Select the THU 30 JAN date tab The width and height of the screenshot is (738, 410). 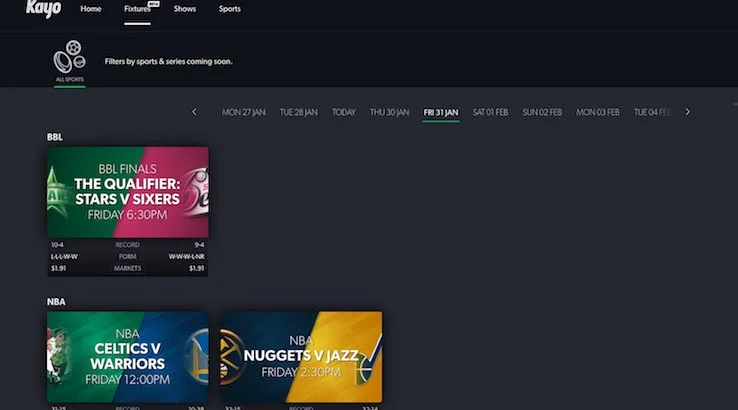pos(389,112)
